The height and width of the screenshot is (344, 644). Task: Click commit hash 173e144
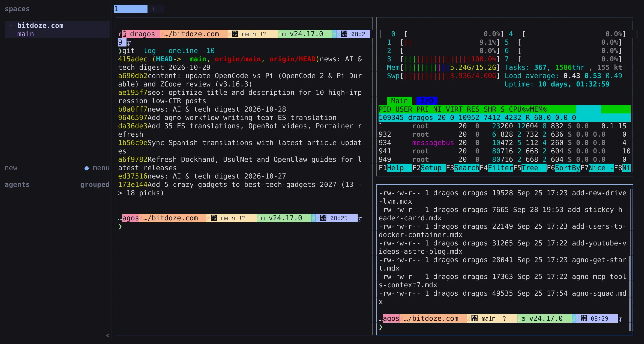tap(133, 185)
